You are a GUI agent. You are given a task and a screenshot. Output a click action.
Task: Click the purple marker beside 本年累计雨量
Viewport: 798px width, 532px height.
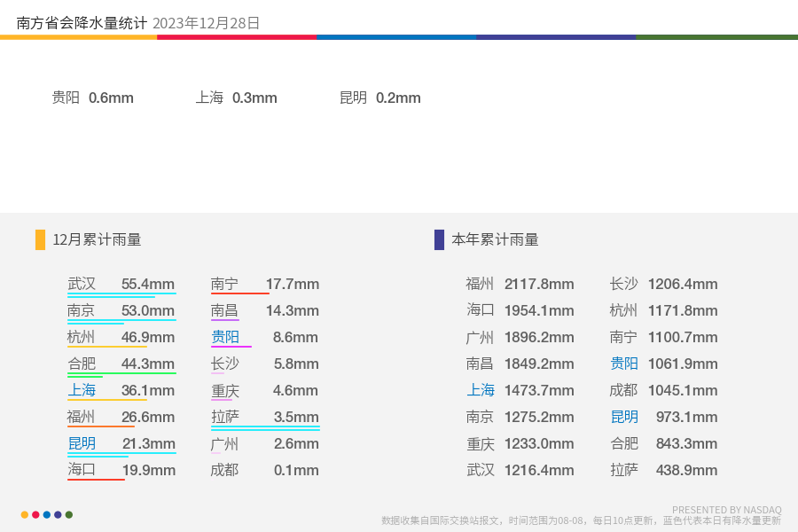coord(439,239)
